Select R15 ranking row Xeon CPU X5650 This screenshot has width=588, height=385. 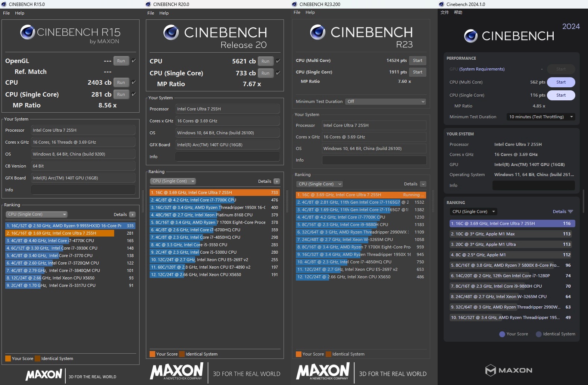(70, 278)
